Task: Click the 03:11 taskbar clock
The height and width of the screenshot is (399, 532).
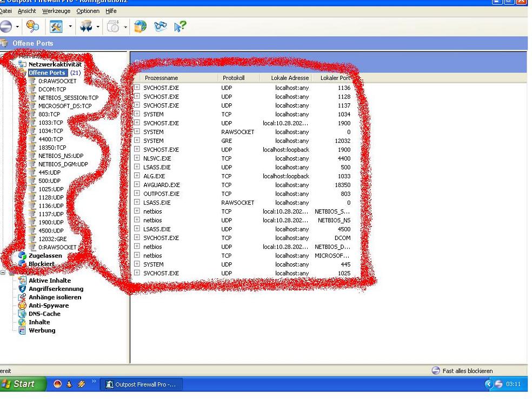Action: pos(513,384)
